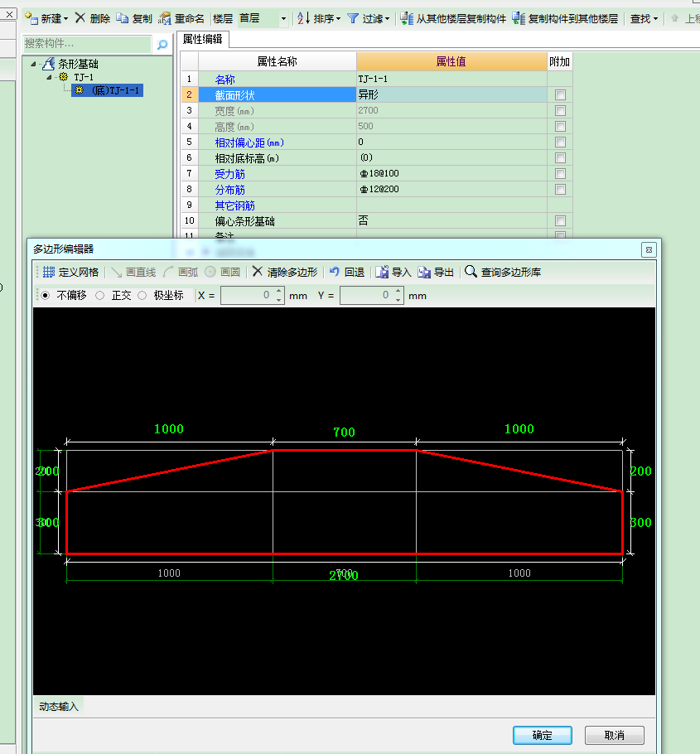Click the 属性名称 column header
The height and width of the screenshot is (754, 700).
(x=278, y=61)
